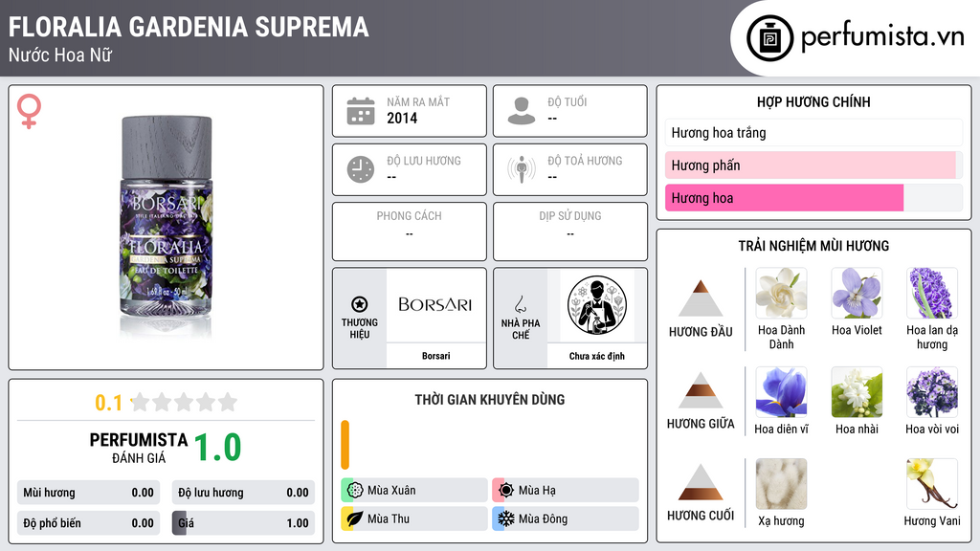Click the Perfumista đánh giá label
The height and width of the screenshot is (551, 980).
click(x=139, y=448)
